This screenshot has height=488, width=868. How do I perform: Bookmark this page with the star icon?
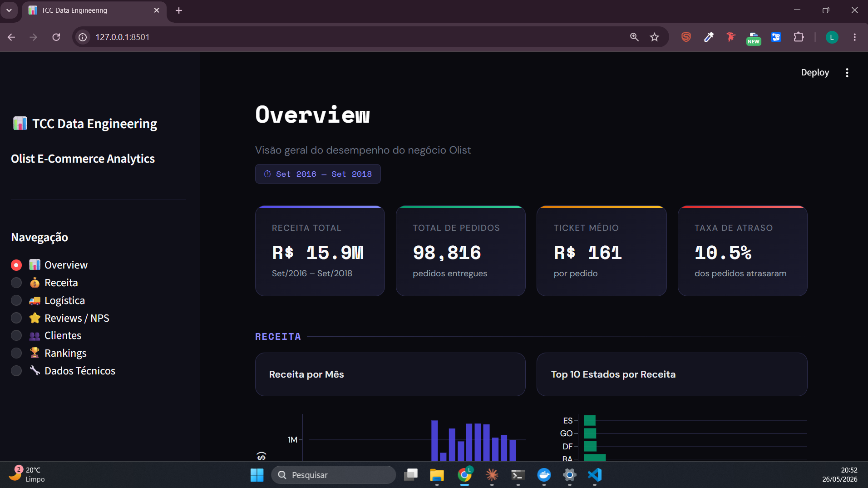(x=654, y=37)
